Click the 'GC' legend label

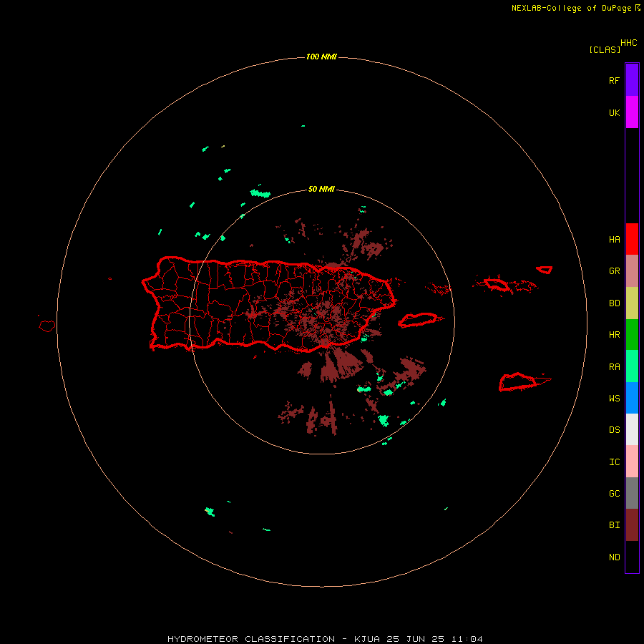614,493
